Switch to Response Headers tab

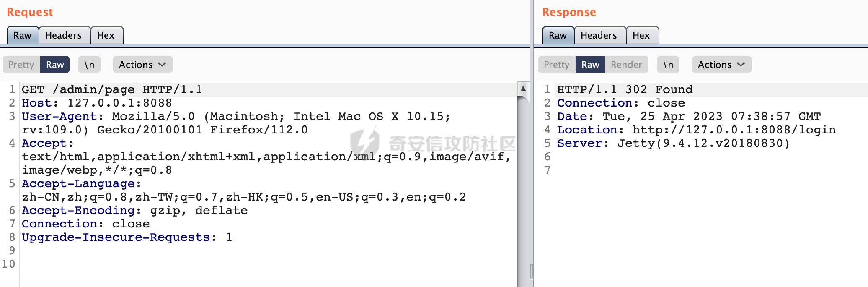point(599,36)
